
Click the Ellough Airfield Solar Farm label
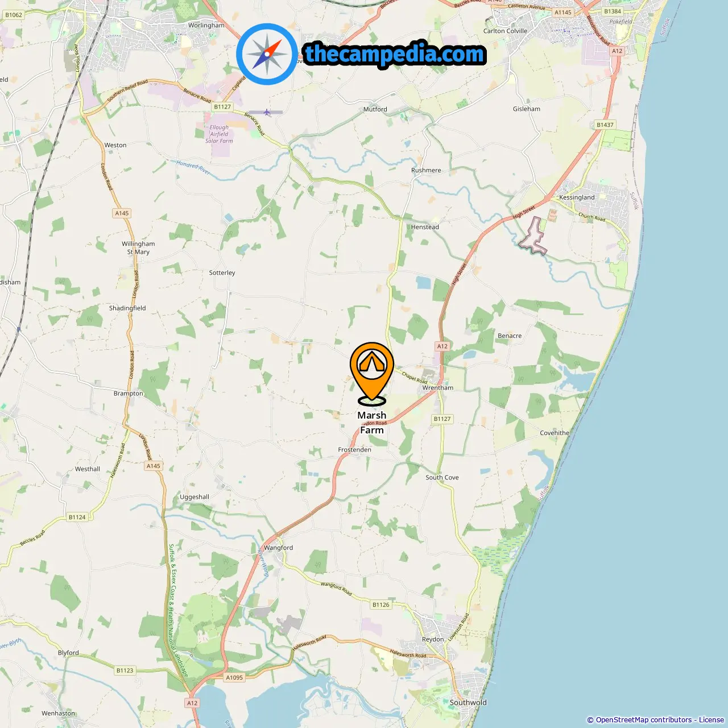(219, 134)
